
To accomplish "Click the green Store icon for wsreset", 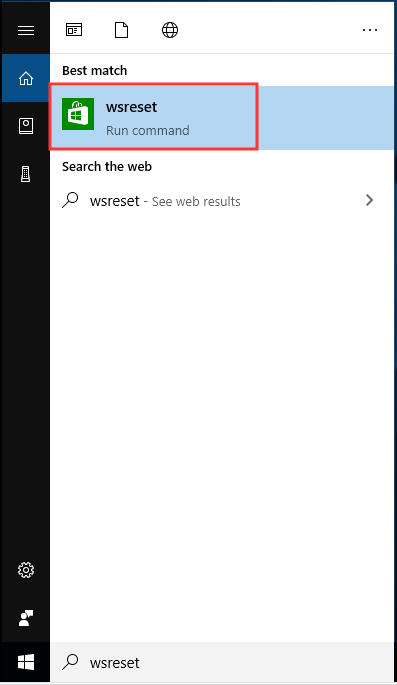I will [x=78, y=114].
